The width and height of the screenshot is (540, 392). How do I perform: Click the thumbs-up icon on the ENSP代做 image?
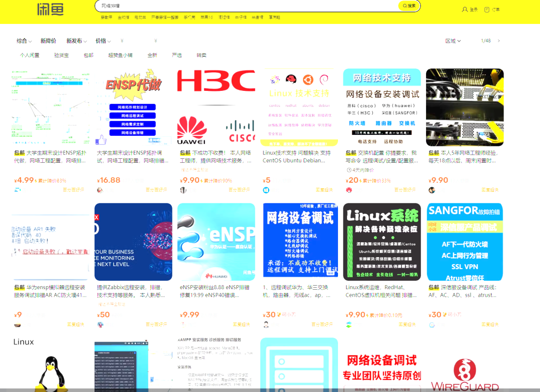point(101,140)
